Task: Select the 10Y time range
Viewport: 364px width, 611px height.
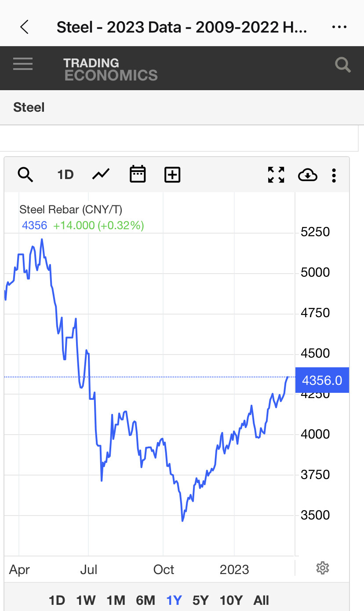Action: tap(231, 600)
